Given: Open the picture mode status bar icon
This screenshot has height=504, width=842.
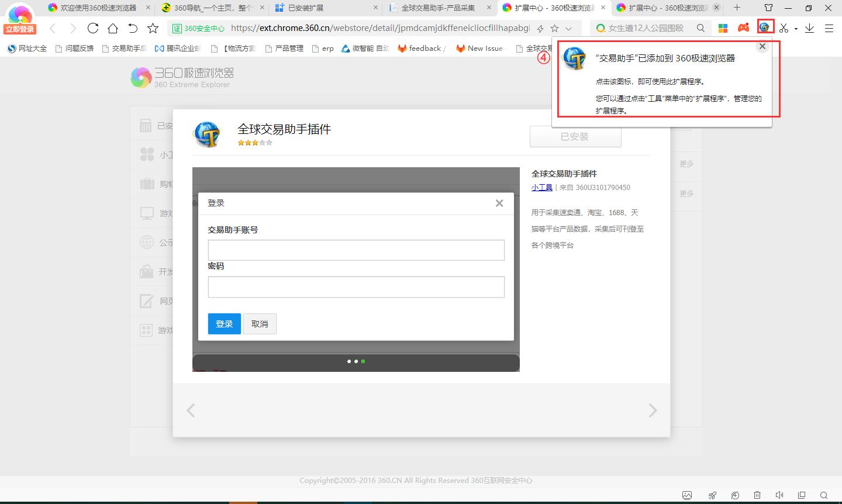Looking at the screenshot, I should tap(687, 495).
